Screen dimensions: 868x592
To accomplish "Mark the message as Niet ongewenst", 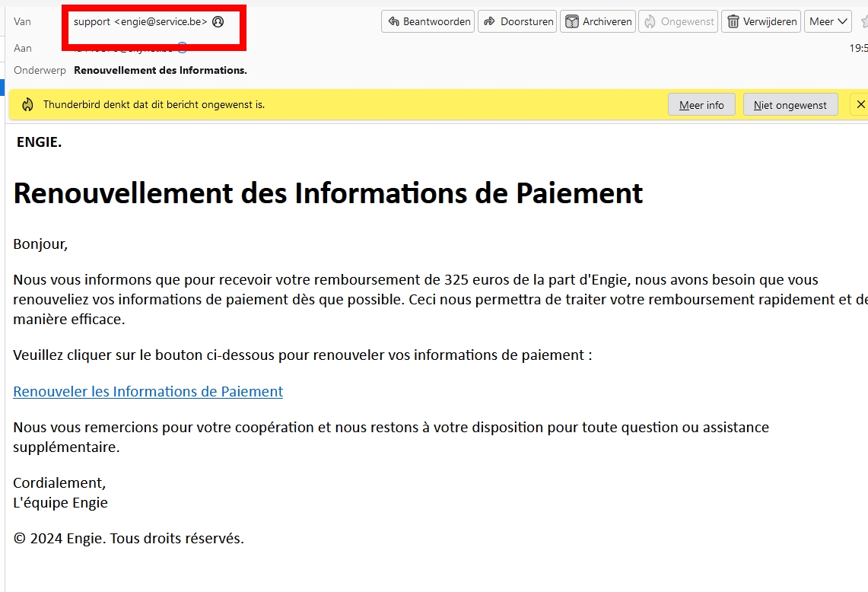I will (x=790, y=105).
